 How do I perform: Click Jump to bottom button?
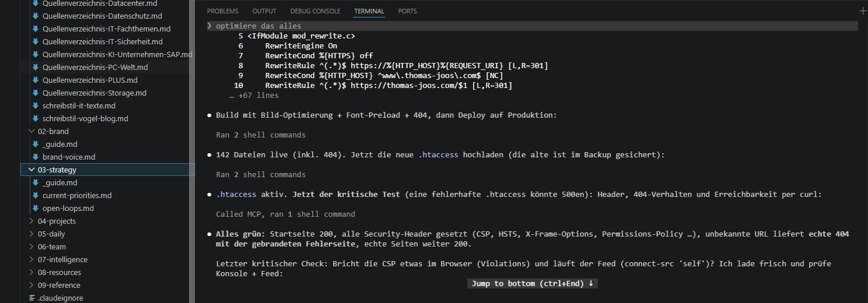pos(533,283)
